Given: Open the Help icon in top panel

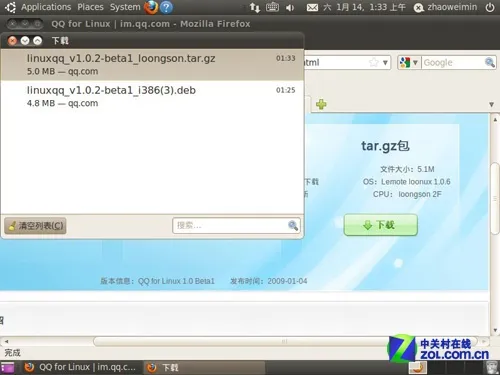Looking at the screenshot, I should click(x=166, y=7).
